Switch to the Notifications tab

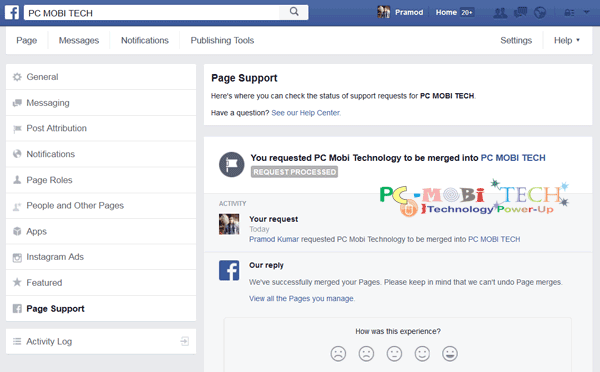[145, 40]
